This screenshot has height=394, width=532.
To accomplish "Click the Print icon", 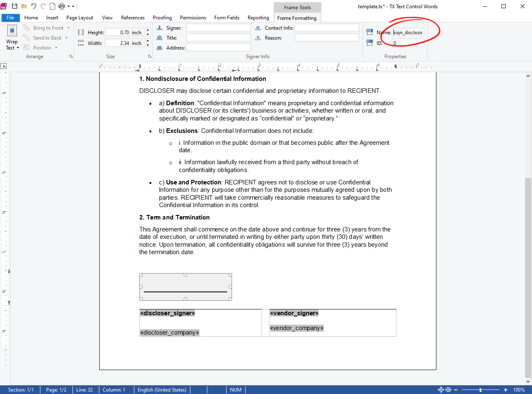I will (62, 6).
